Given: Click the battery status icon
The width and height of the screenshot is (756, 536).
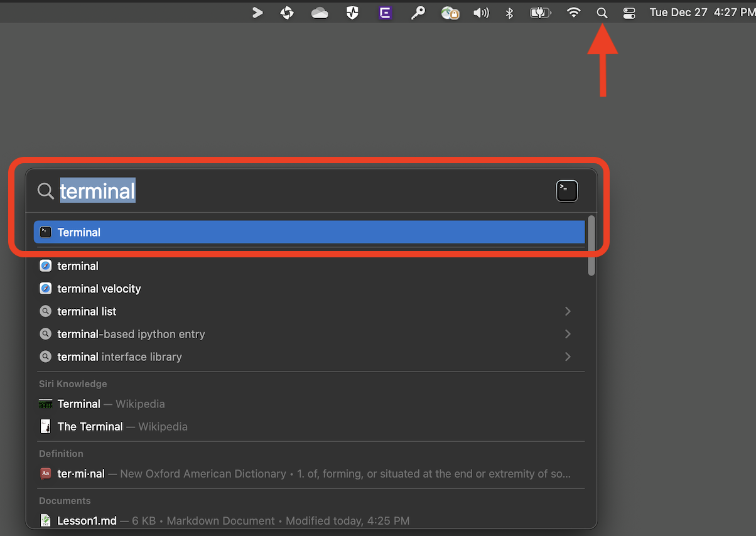Looking at the screenshot, I should (540, 13).
